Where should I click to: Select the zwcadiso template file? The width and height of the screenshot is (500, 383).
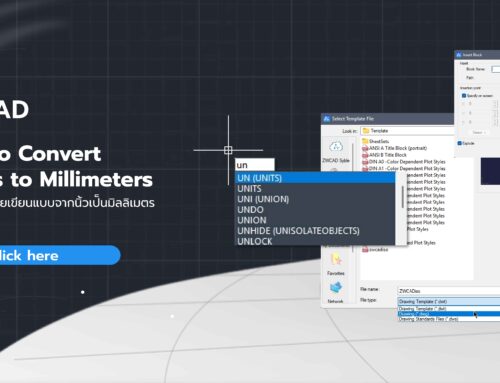point(375,249)
